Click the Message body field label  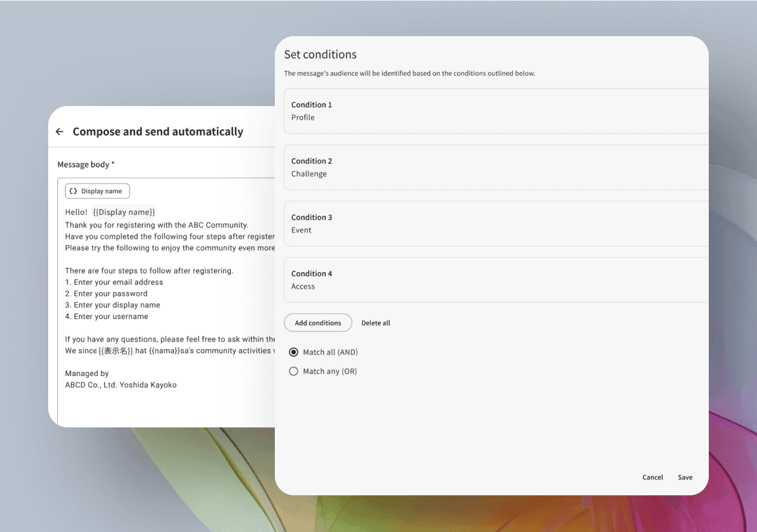coord(86,164)
